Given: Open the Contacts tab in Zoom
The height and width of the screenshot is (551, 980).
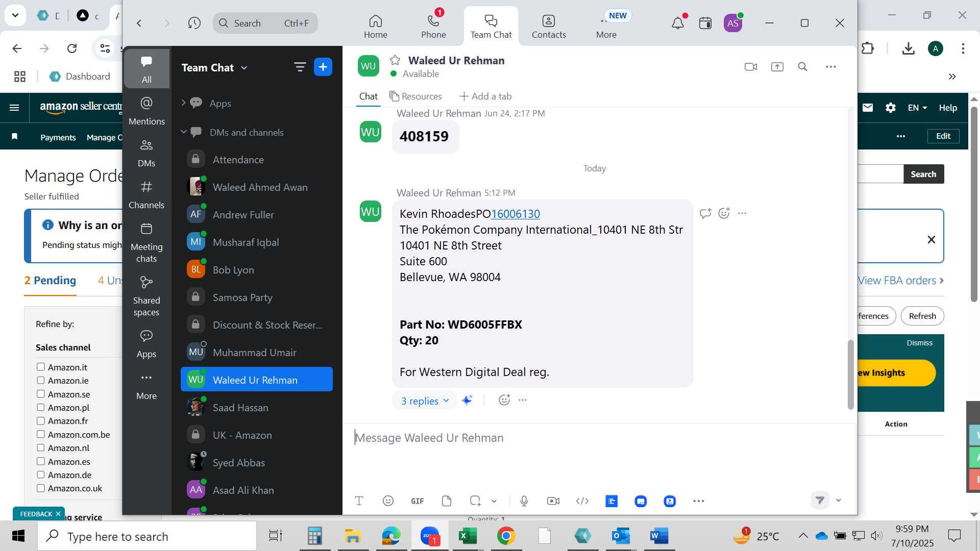Looking at the screenshot, I should pyautogui.click(x=549, y=27).
